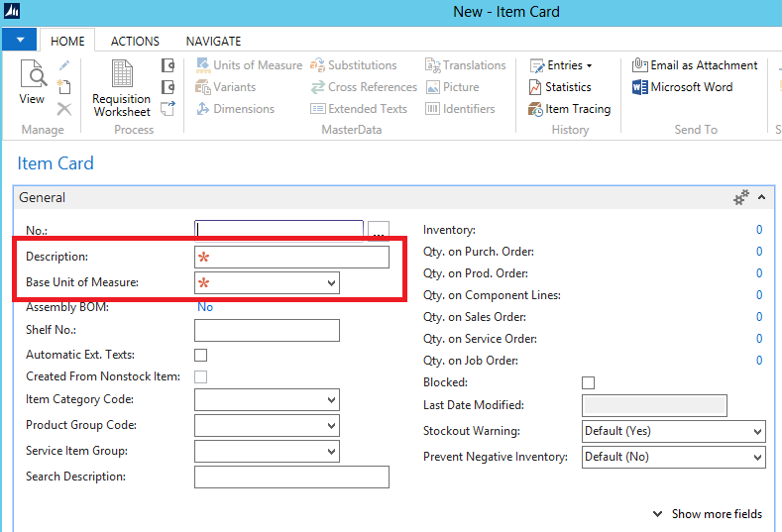Click Qty. on Prod. Order value 0

click(759, 273)
